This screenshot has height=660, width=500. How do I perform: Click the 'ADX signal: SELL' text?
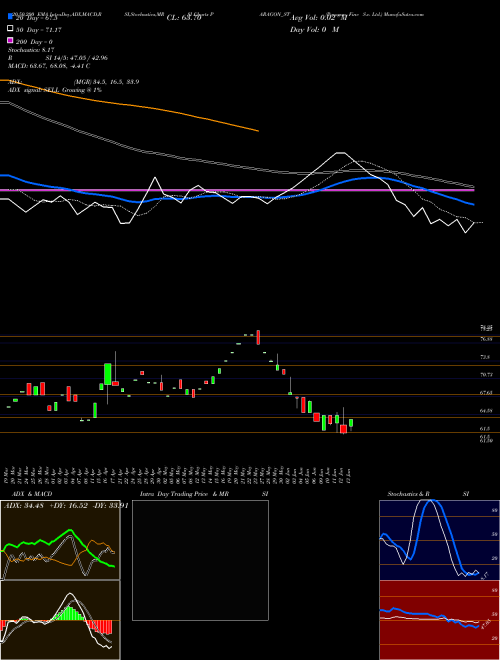pyautogui.click(x=34, y=90)
